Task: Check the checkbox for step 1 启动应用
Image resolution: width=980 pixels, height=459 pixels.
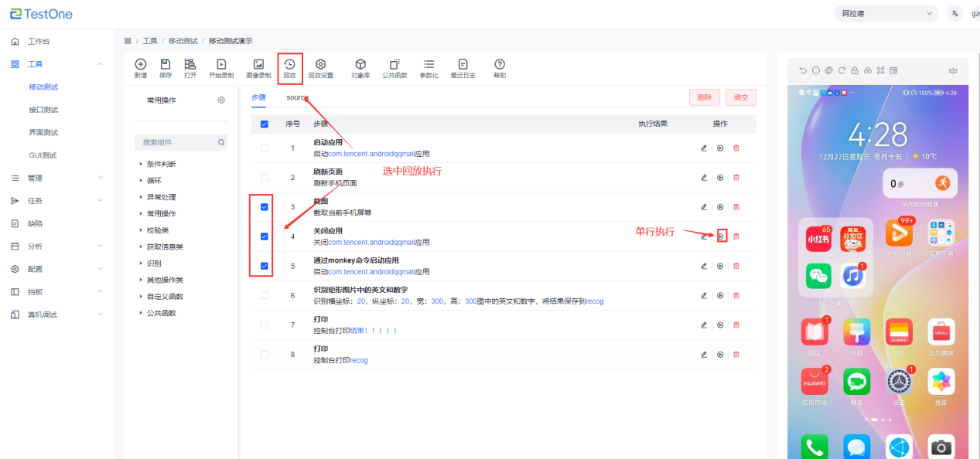Action: pos(265,148)
